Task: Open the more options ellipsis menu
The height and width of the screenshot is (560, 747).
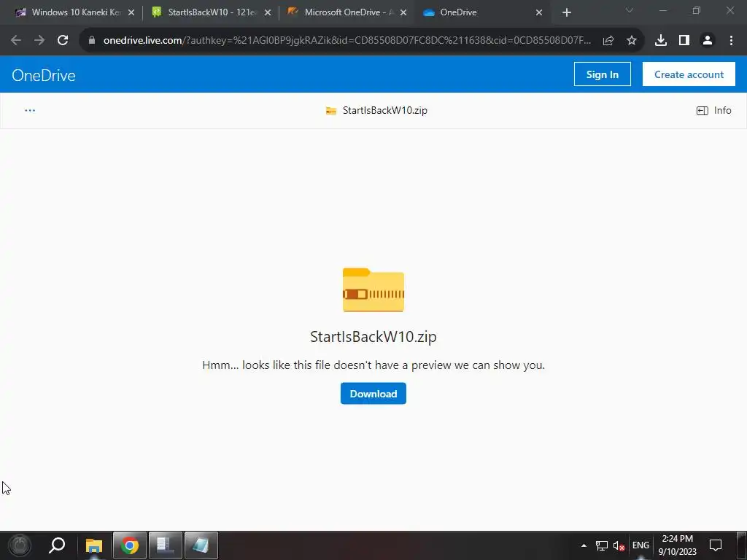Action: [x=30, y=111]
